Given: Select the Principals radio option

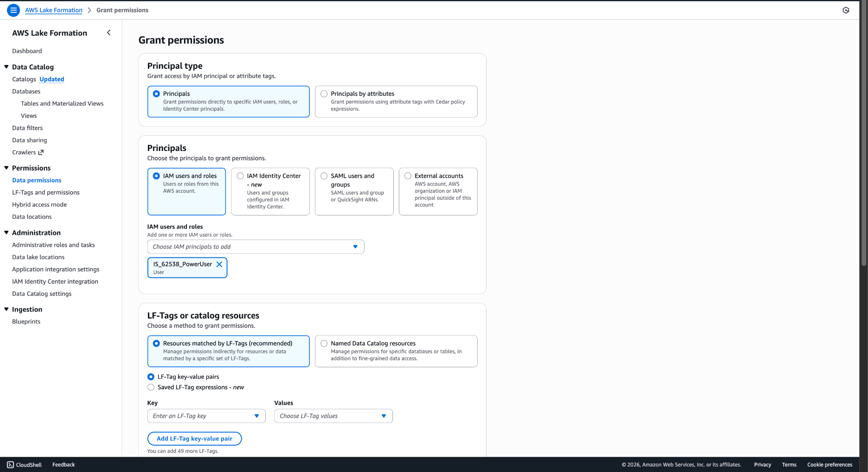Looking at the screenshot, I should 156,94.
